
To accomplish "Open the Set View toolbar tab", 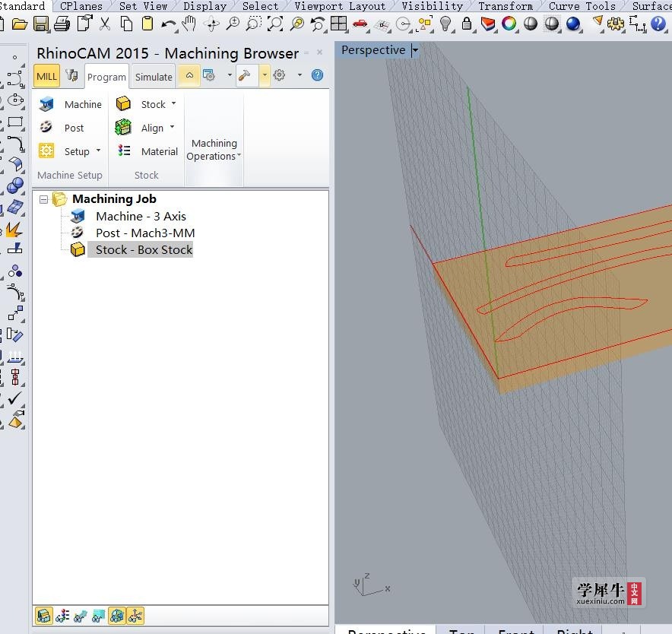I will pyautogui.click(x=143, y=6).
